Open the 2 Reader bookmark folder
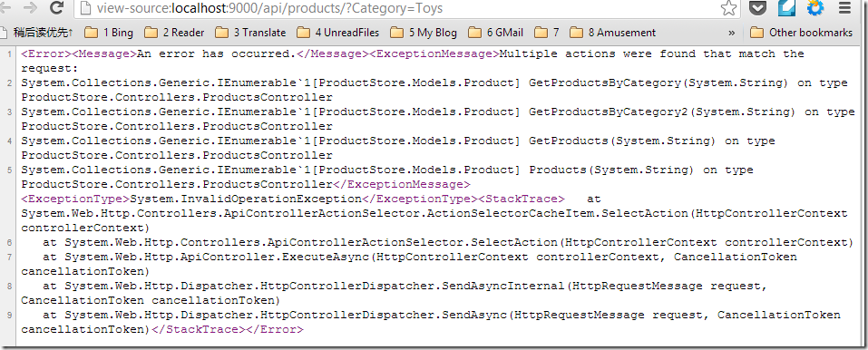Image resolution: width=868 pixels, height=350 pixels. (x=174, y=33)
